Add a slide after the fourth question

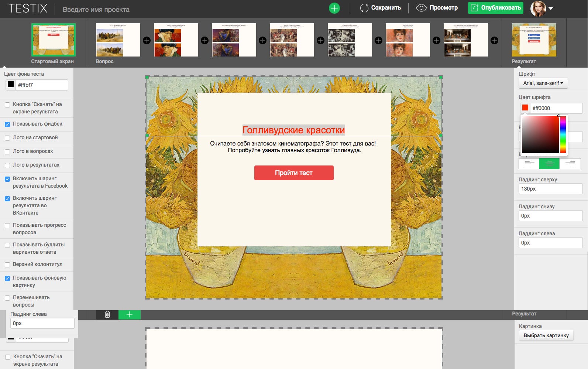(321, 40)
